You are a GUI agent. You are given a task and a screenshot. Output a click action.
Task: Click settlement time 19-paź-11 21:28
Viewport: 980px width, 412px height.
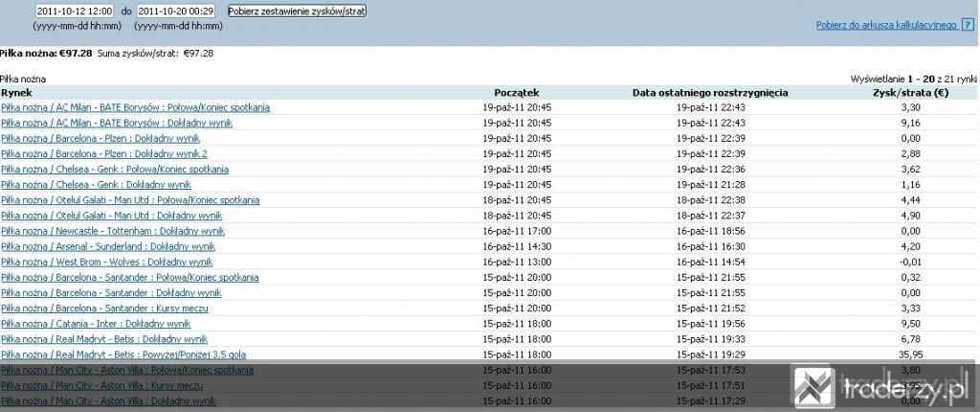tap(711, 185)
